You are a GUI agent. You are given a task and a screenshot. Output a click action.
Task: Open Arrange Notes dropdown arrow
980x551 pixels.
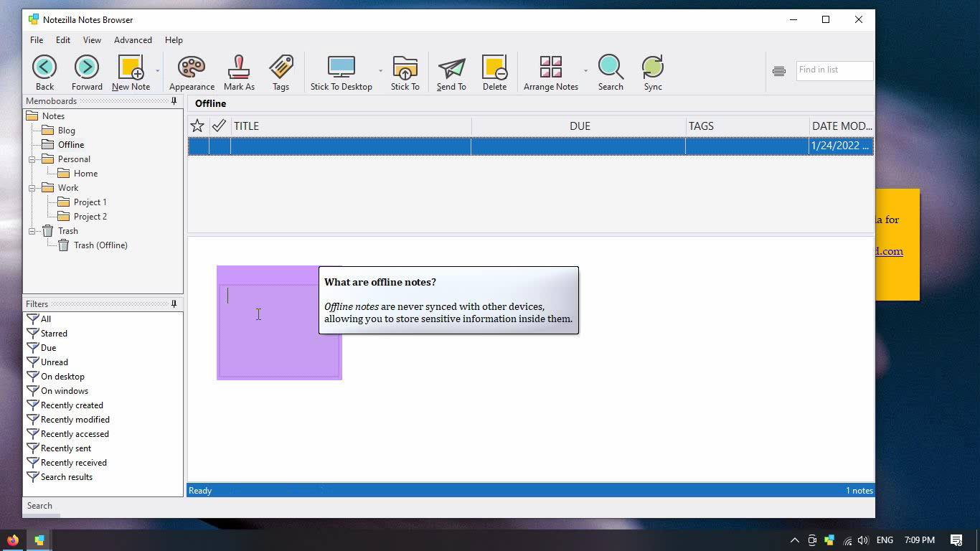[x=585, y=70]
